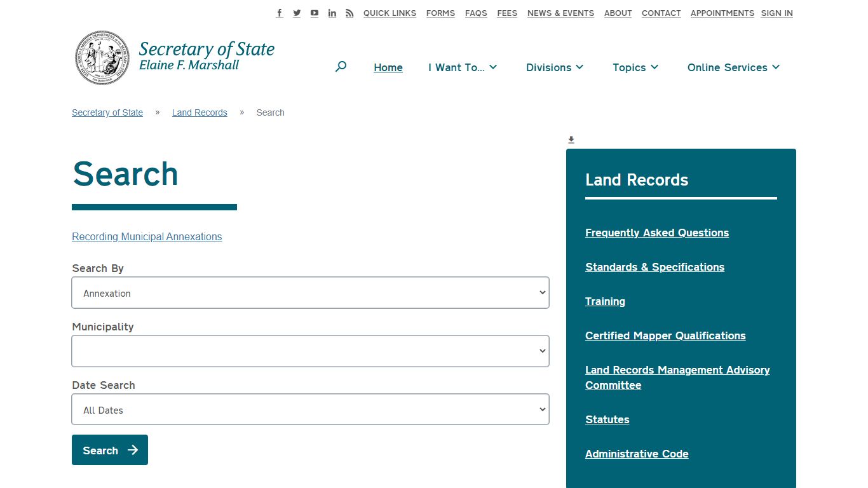Open Certified Mapper Qualifications sidebar link
The width and height of the screenshot is (868, 488).
665,335
